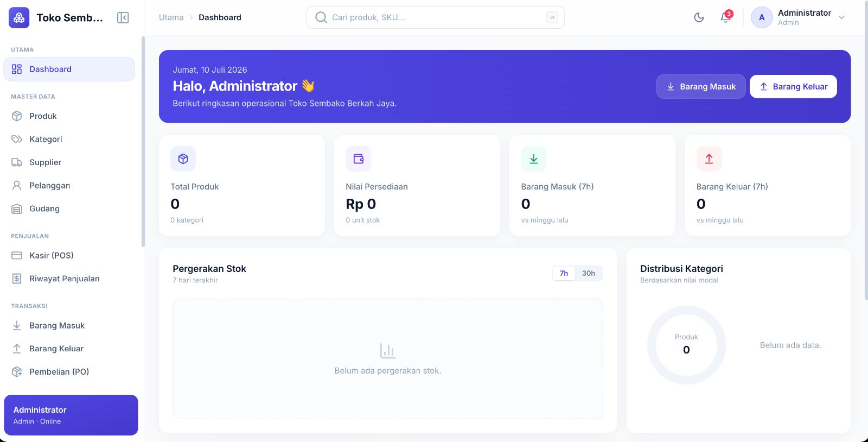This screenshot has width=868, height=442.
Task: Switch stock chart to 30h range
Action: pos(589,273)
